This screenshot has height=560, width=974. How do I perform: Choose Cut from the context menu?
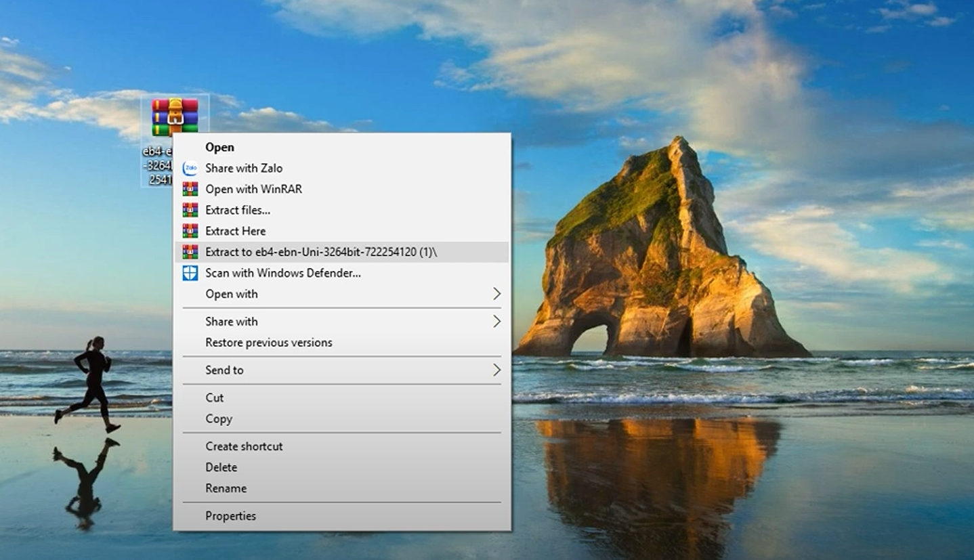coord(214,397)
